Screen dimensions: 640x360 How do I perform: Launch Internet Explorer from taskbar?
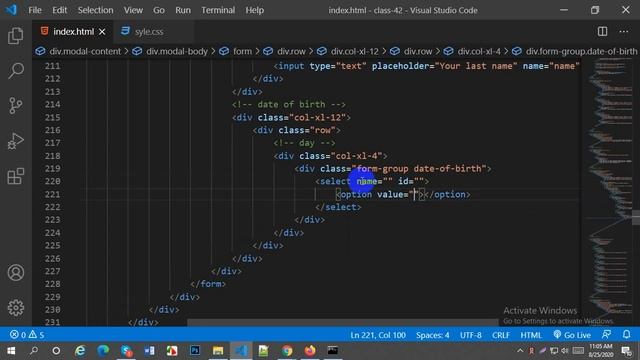click(x=80, y=351)
